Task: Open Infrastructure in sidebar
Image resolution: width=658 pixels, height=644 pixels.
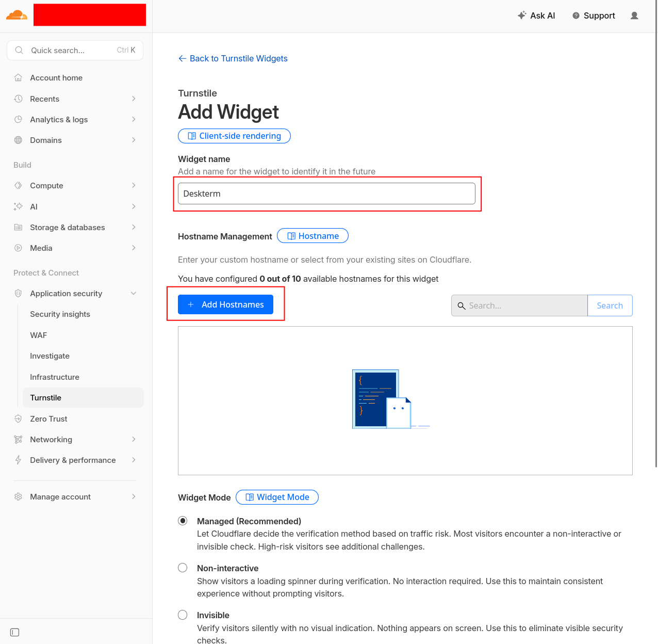Action: click(x=55, y=377)
